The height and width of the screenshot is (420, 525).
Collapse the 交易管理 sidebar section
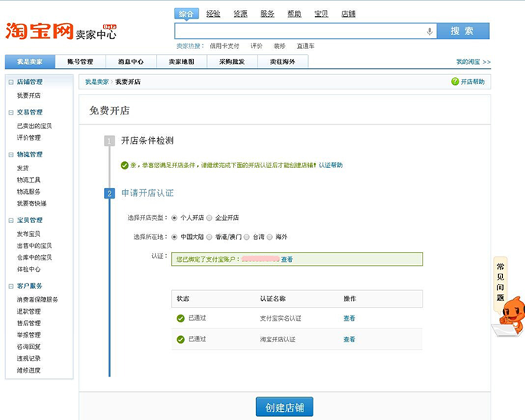tap(11, 112)
